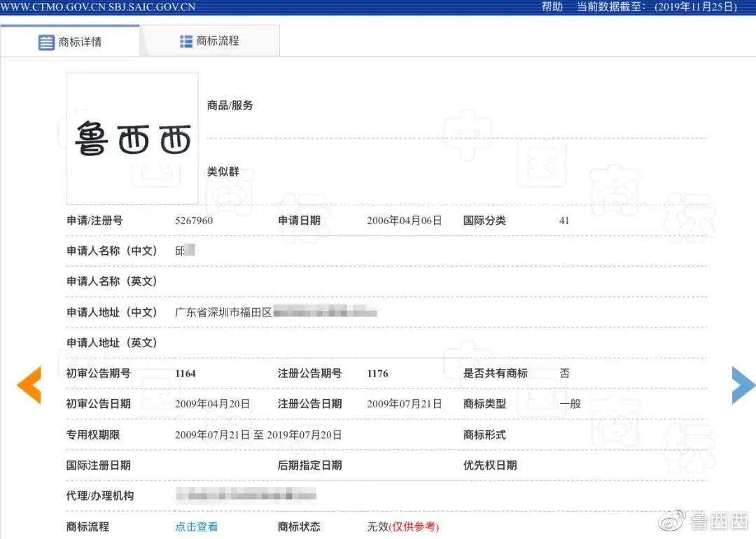756x539 pixels.
Task: Click the applicant name 邱 field
Action: click(183, 251)
